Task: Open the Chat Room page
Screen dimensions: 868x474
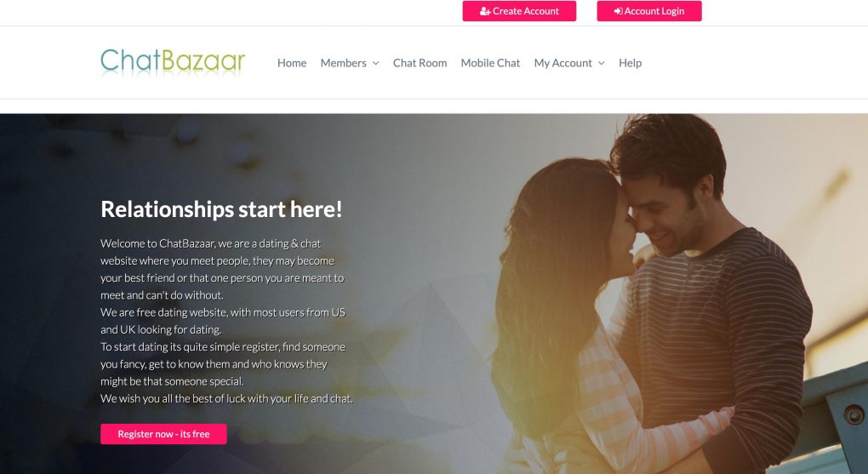Action: (420, 63)
